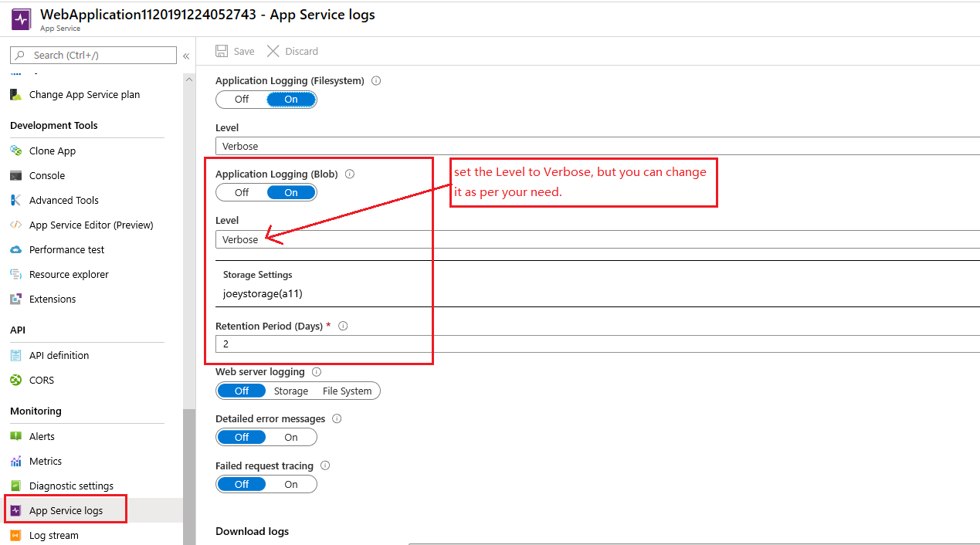Click sidebar scroll-up arrow
Screen dimensions: 980x545
(189, 79)
